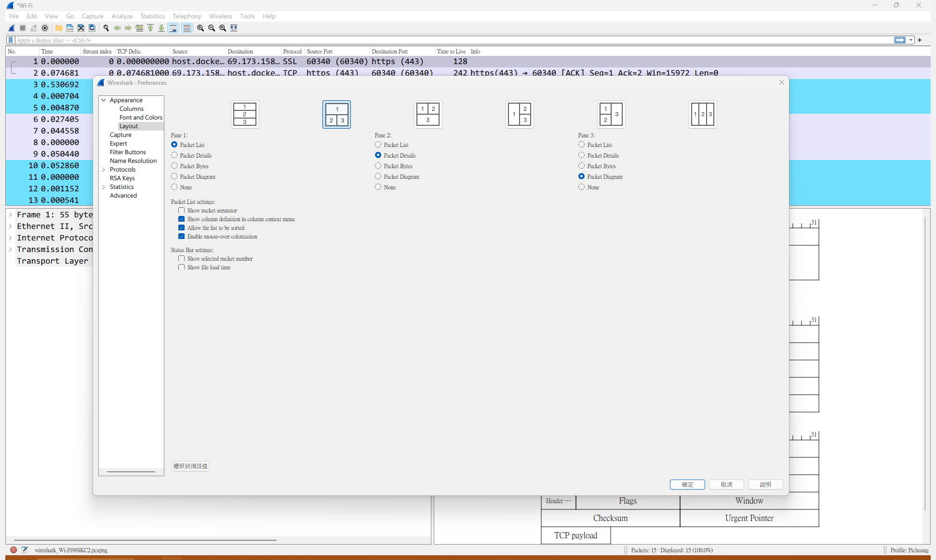The width and height of the screenshot is (936, 560).
Task: Choose the three side-by-side columns layout
Action: pos(703,114)
